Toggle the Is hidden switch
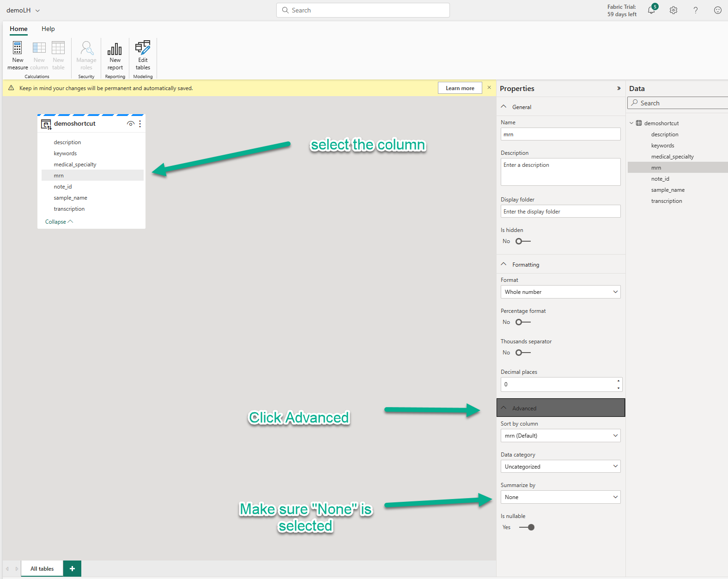The width and height of the screenshot is (728, 579). [523, 241]
